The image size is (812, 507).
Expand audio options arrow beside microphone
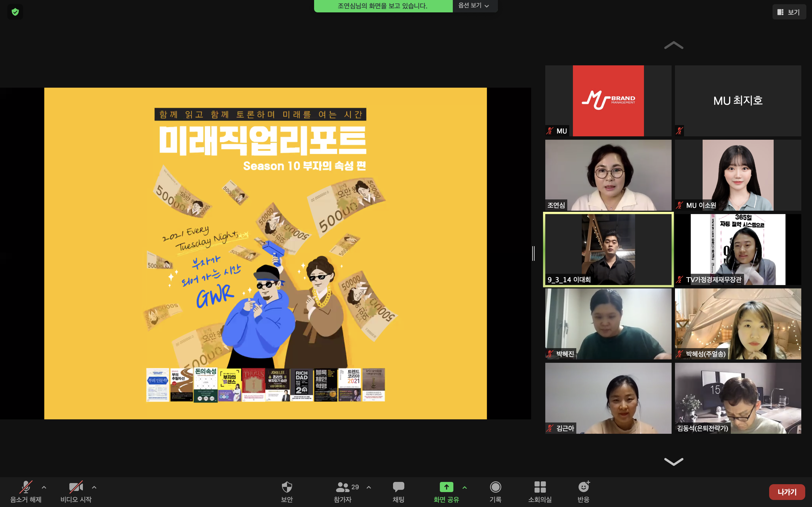[x=44, y=487]
